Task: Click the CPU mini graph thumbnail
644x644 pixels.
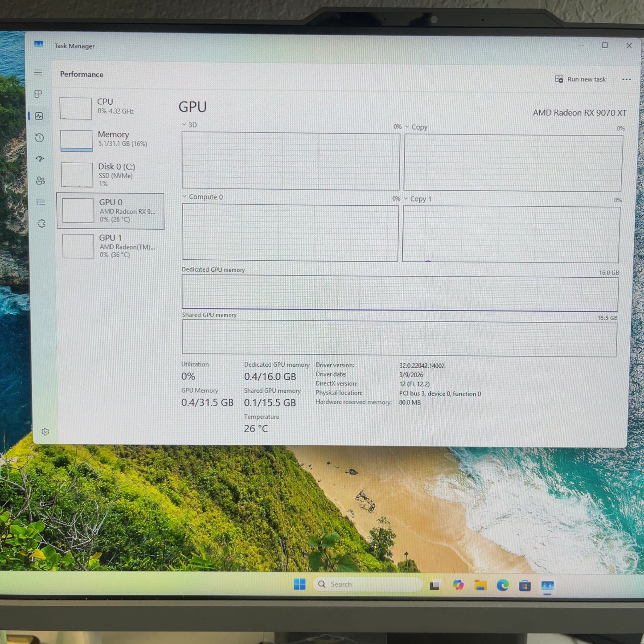Action: coord(76,108)
